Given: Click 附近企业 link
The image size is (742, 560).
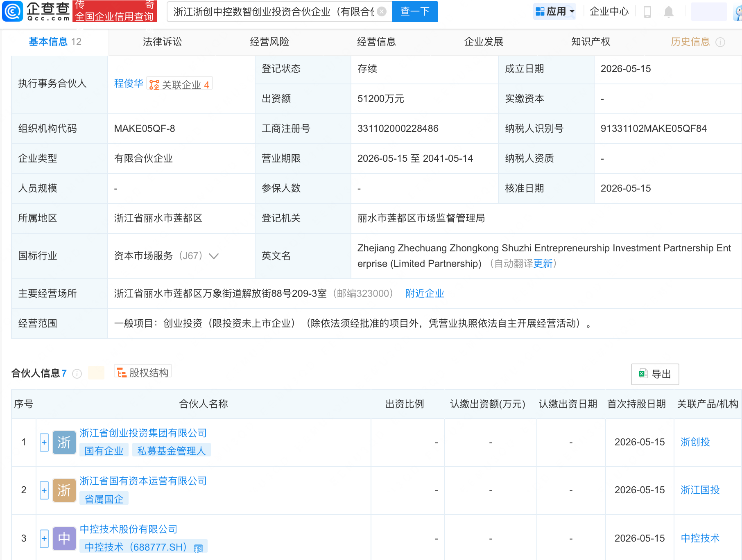Looking at the screenshot, I should (x=425, y=294).
